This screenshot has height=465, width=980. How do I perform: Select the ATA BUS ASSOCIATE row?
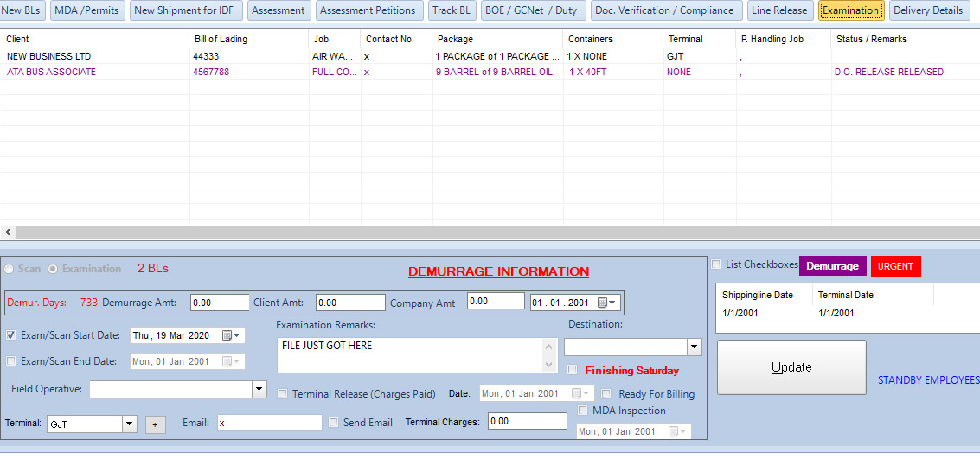(x=52, y=73)
